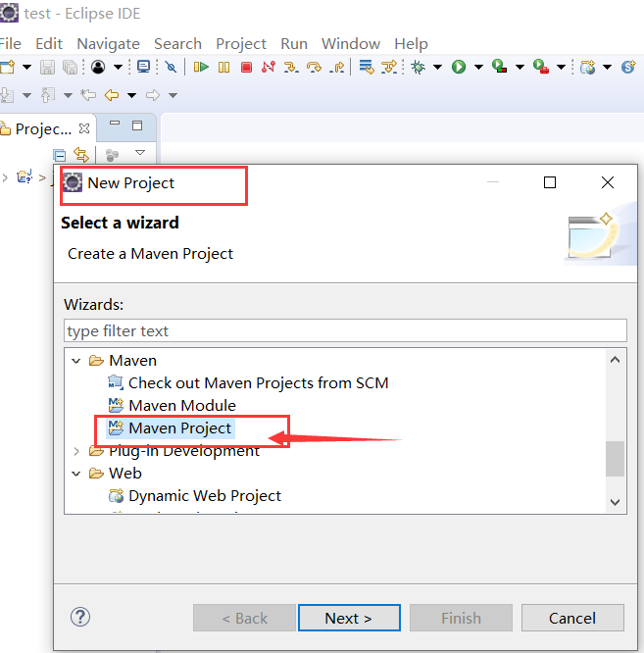Screen dimensions: 644x653
Task: Open the Navigate menu
Action: click(x=108, y=44)
